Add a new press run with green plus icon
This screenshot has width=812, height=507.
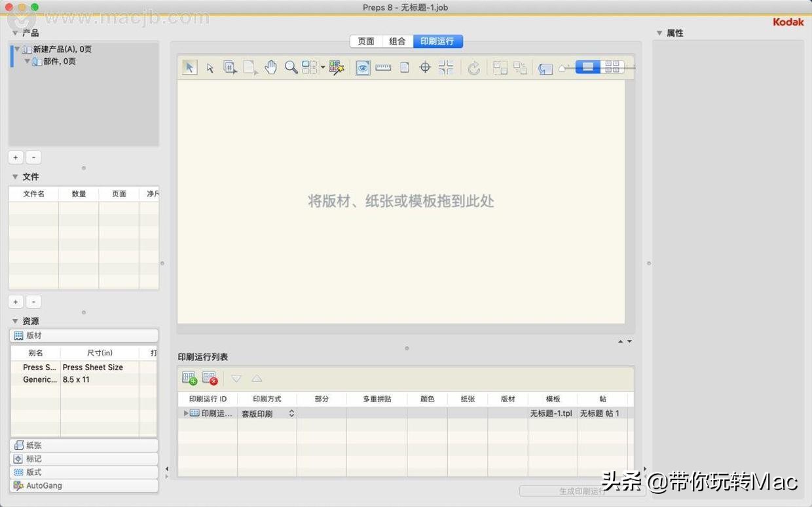189,378
